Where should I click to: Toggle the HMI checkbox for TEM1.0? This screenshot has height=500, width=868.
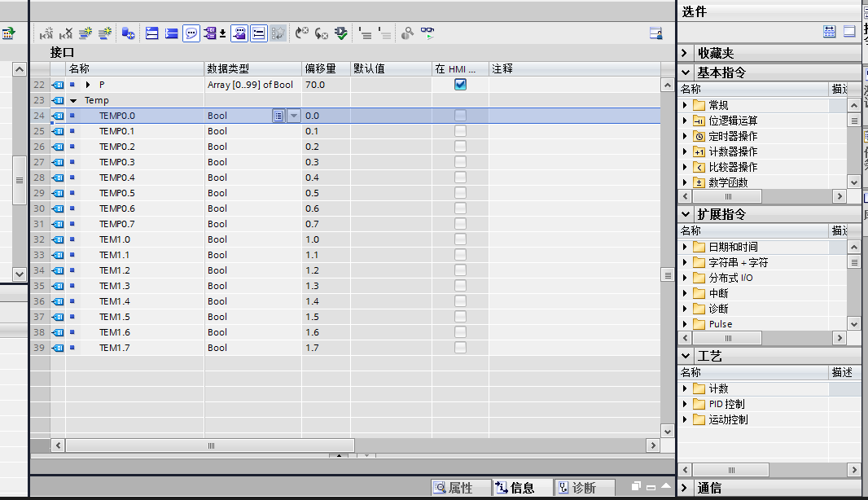pos(460,239)
